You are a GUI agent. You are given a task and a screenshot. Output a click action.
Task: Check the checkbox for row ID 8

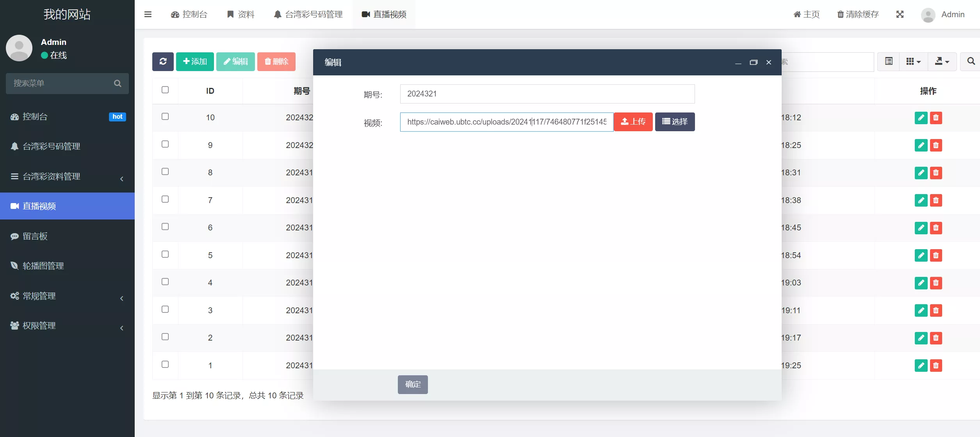pyautogui.click(x=165, y=171)
